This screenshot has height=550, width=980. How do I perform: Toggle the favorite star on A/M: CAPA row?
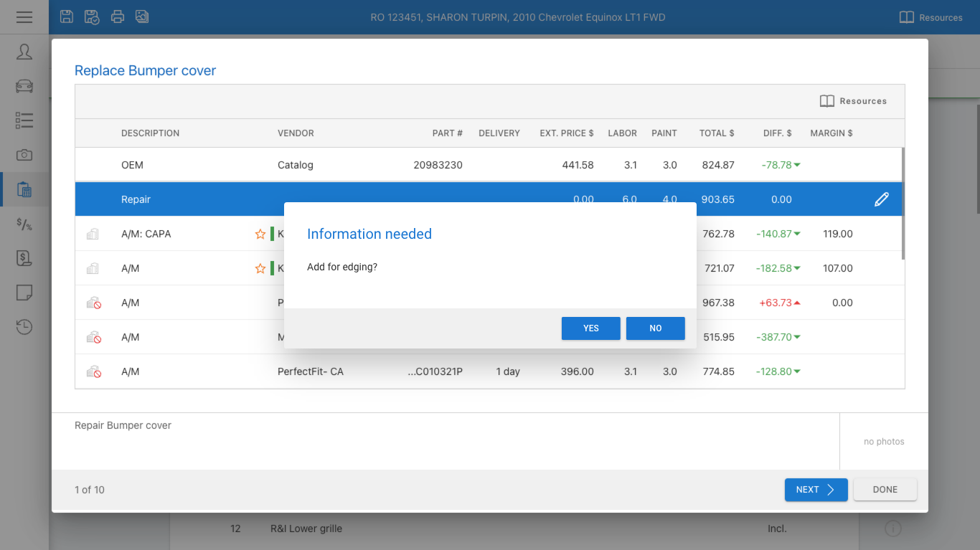(x=260, y=234)
